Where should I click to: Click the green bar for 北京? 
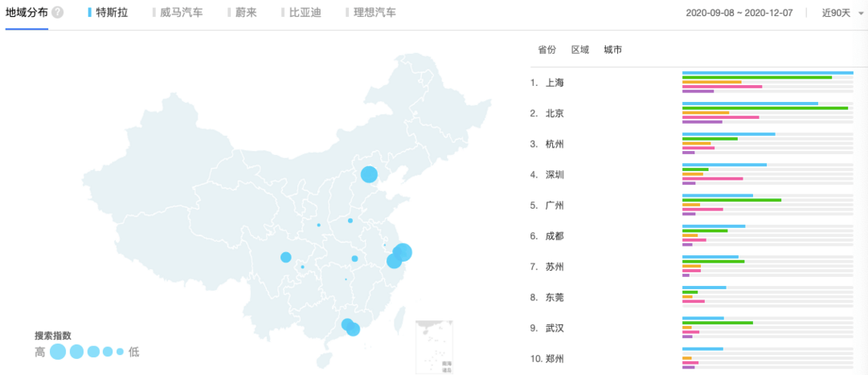(x=765, y=108)
